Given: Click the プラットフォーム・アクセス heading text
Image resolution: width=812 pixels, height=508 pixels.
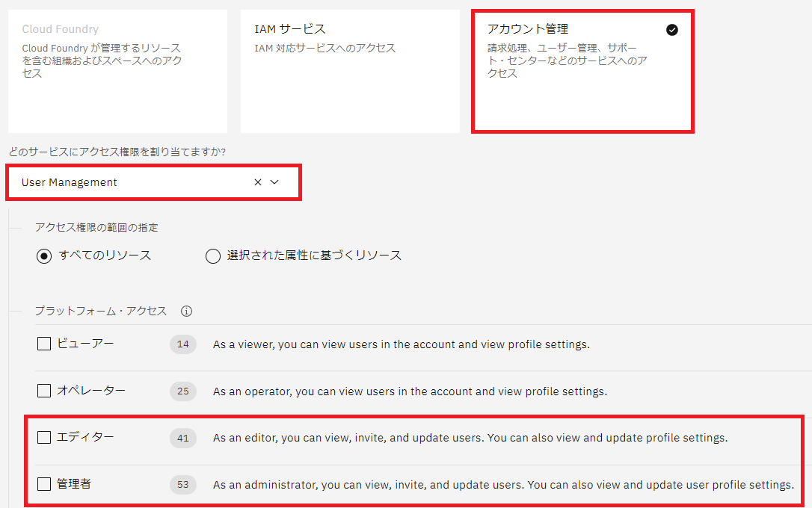Looking at the screenshot, I should tap(100, 311).
